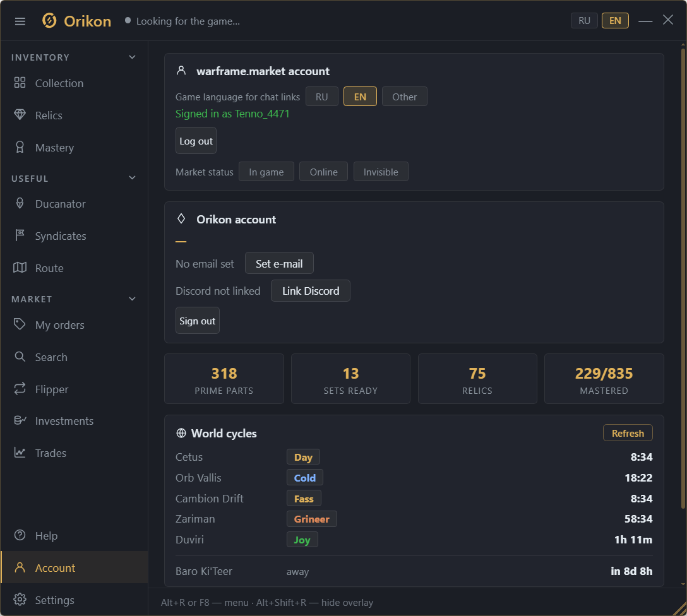The height and width of the screenshot is (616, 687).
Task: Click the Relics diamond icon
Action: (x=20, y=115)
